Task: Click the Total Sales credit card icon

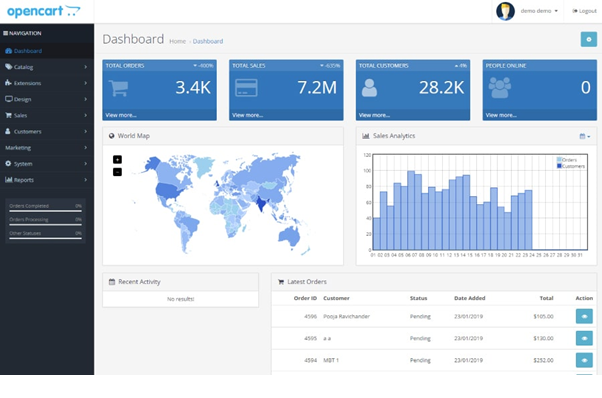Action: point(246,88)
